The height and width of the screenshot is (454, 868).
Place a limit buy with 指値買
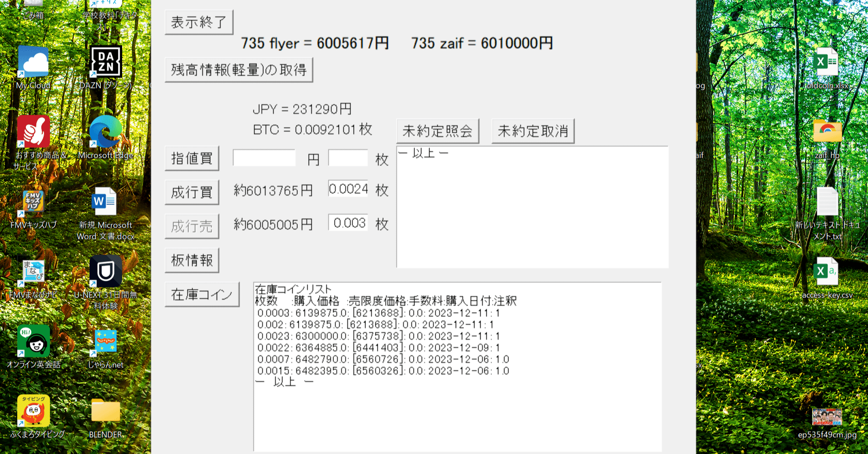coord(192,158)
